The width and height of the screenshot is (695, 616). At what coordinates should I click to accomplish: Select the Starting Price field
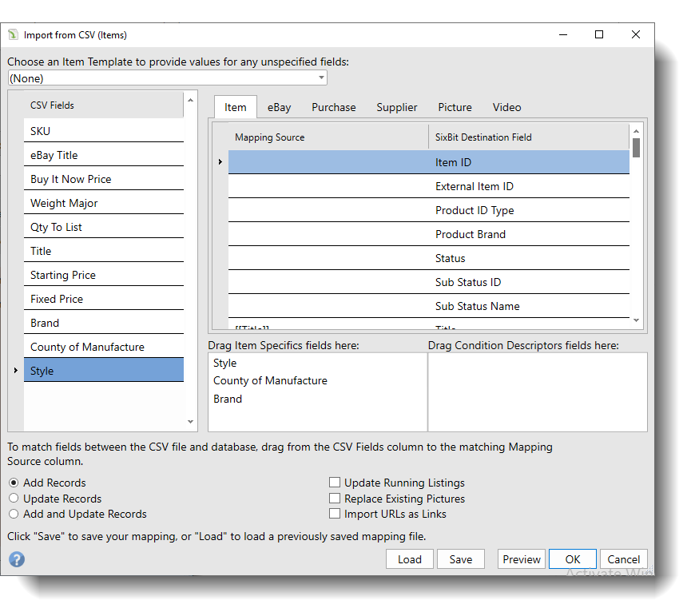104,274
